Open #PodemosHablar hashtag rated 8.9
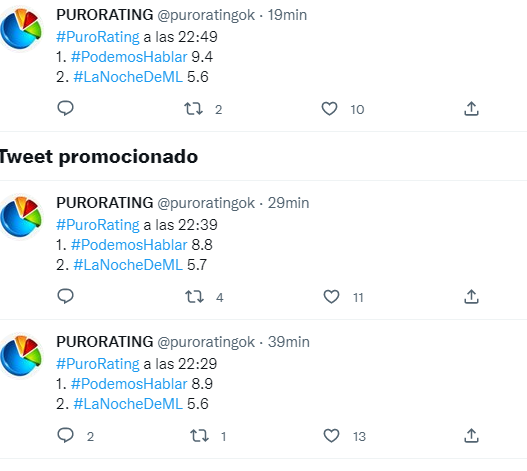This screenshot has width=527, height=471. 129,384
